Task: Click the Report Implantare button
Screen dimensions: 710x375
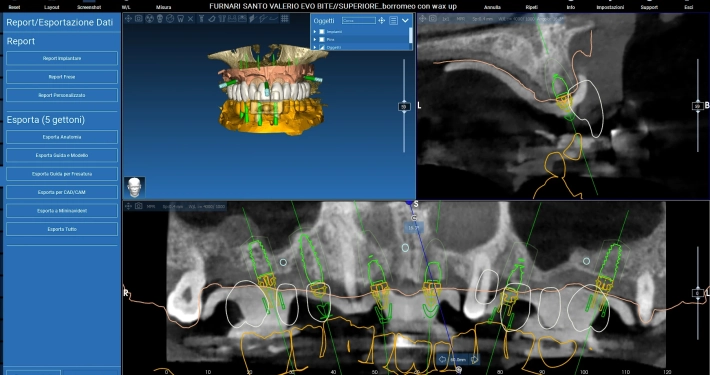Action: pyautogui.click(x=62, y=58)
